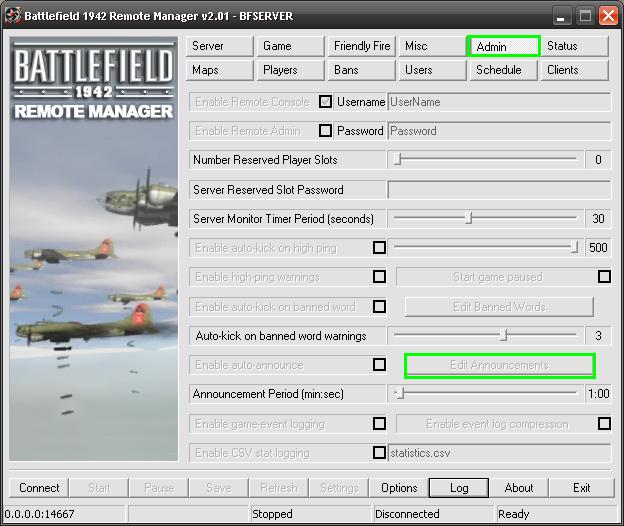Viewport: 624px width, 526px height.
Task: Toggle Enable Remote Admin checkbox
Action: pyautogui.click(x=325, y=131)
